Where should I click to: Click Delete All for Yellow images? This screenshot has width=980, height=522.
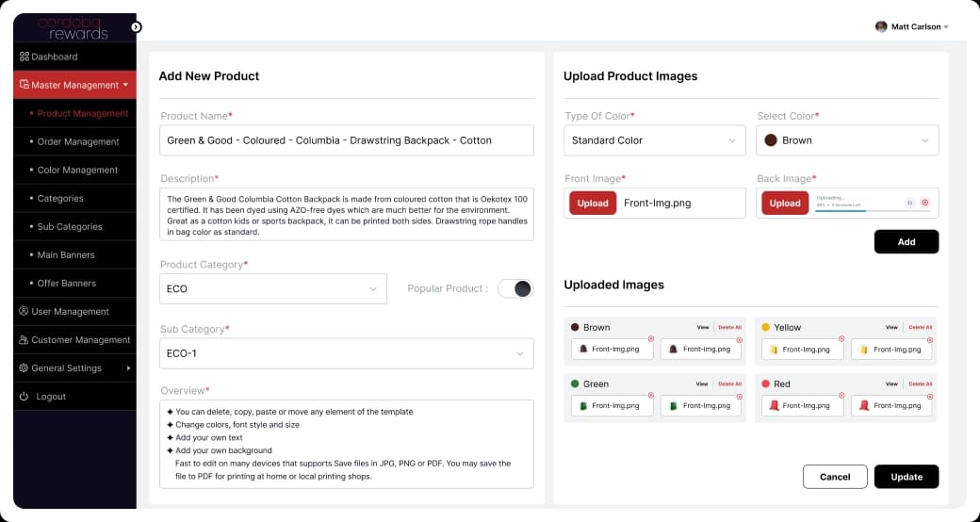point(920,328)
